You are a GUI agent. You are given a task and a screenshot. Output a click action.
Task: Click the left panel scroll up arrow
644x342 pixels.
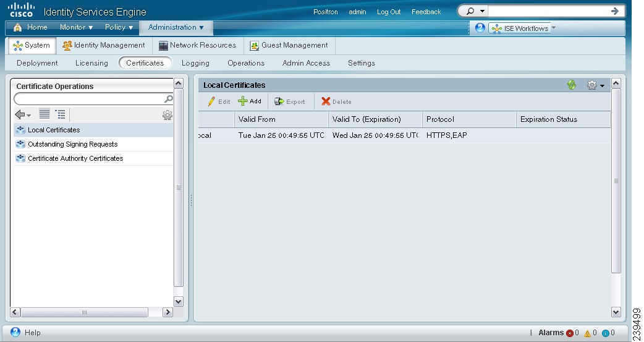tap(178, 83)
